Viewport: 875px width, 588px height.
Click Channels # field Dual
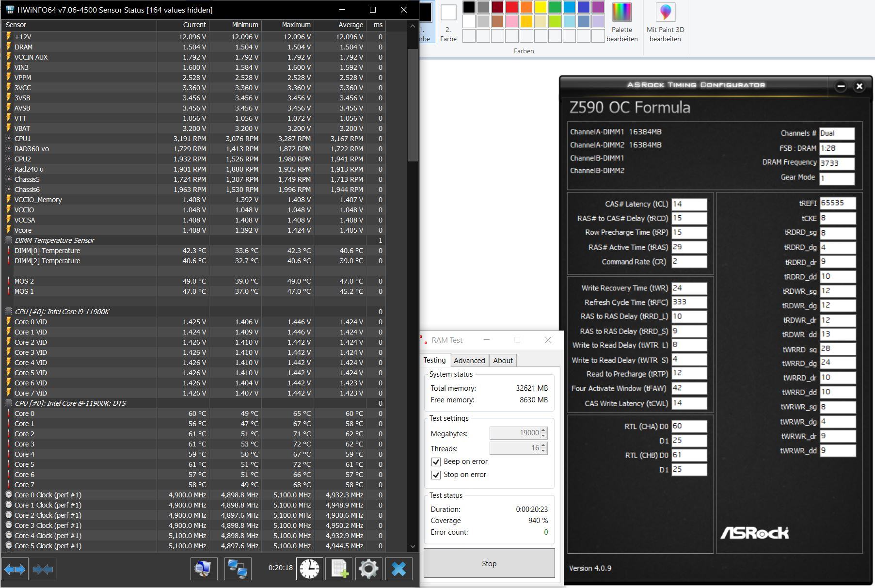(x=837, y=133)
